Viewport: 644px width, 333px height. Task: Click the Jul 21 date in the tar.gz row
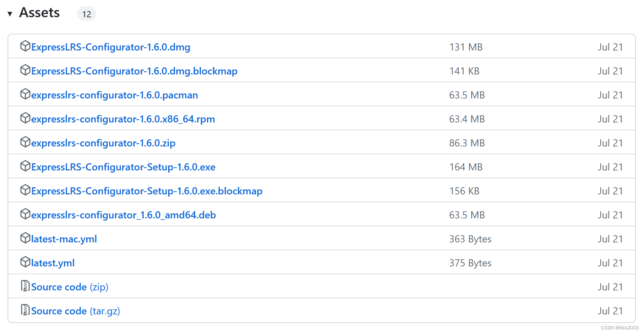pos(610,311)
